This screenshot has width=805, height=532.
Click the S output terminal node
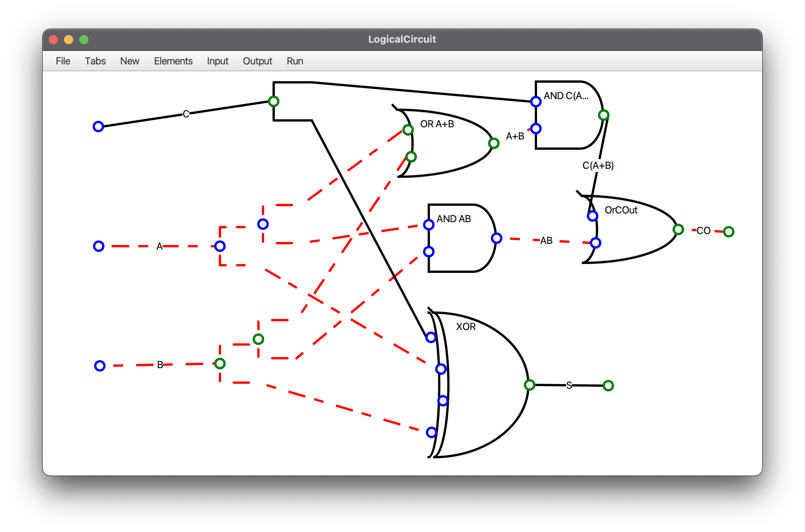[x=608, y=386]
